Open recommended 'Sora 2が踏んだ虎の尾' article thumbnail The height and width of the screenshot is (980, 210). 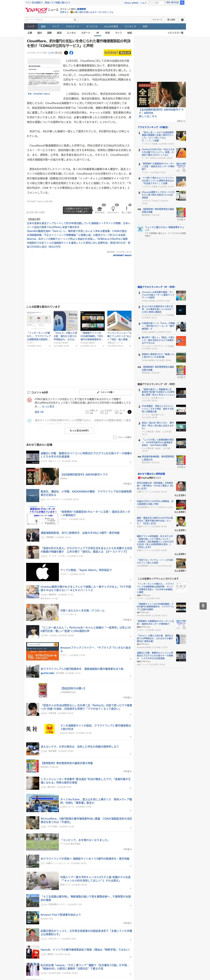(x=66, y=321)
